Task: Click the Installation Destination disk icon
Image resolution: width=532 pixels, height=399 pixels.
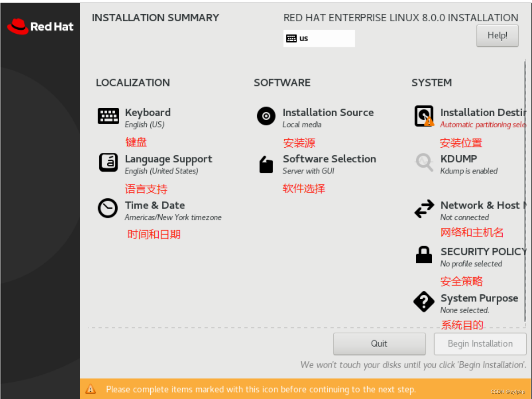Action: point(424,116)
